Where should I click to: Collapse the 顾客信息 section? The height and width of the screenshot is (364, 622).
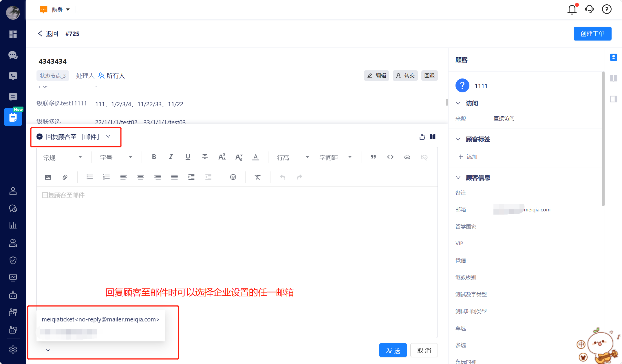[x=458, y=178]
